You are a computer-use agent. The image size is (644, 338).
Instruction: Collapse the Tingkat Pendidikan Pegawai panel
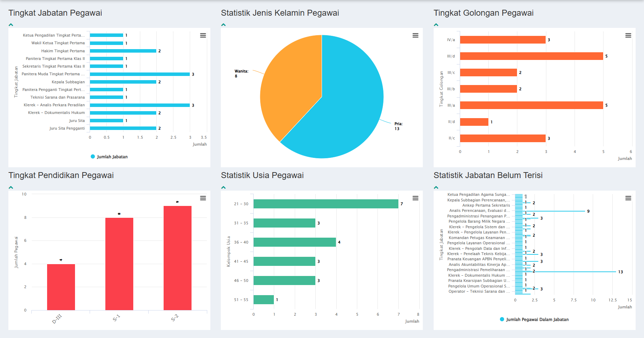click(11, 187)
